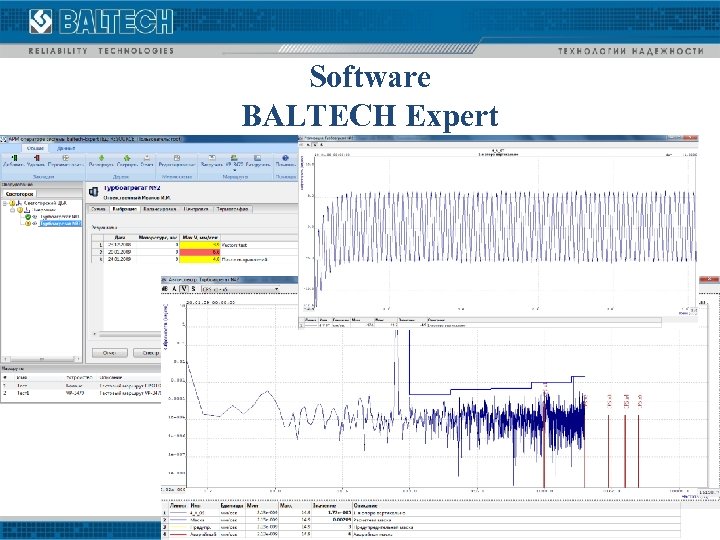The height and width of the screenshot is (540, 720).
Task: Click the green up-arrow ribbon icon
Action: [x=126, y=158]
